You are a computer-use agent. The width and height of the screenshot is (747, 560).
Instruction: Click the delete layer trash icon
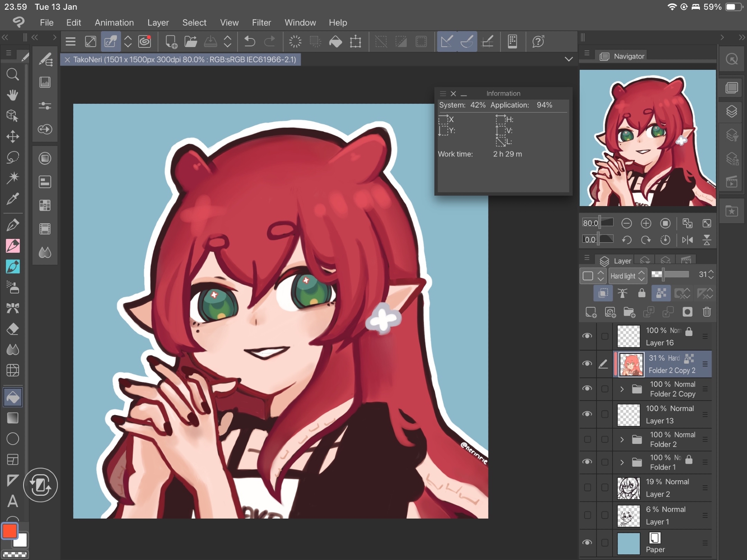click(707, 312)
